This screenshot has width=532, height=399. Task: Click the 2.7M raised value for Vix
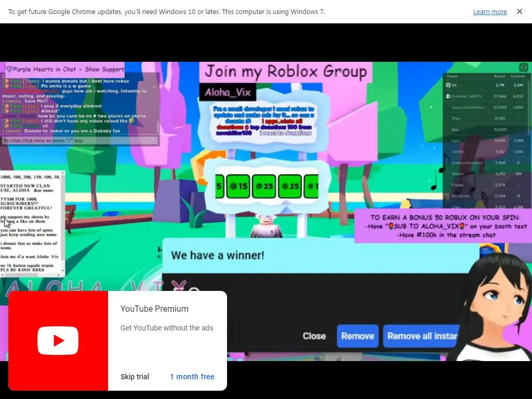(x=499, y=85)
